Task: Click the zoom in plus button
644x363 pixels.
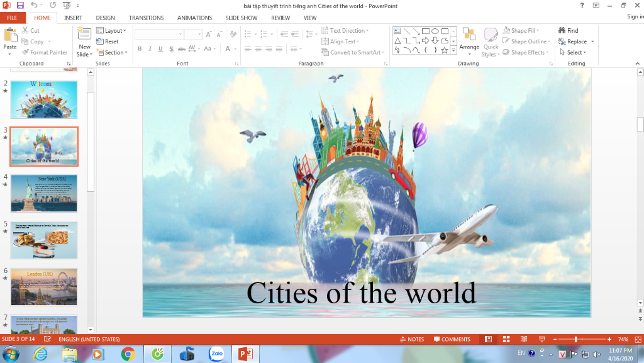Action: pos(609,339)
